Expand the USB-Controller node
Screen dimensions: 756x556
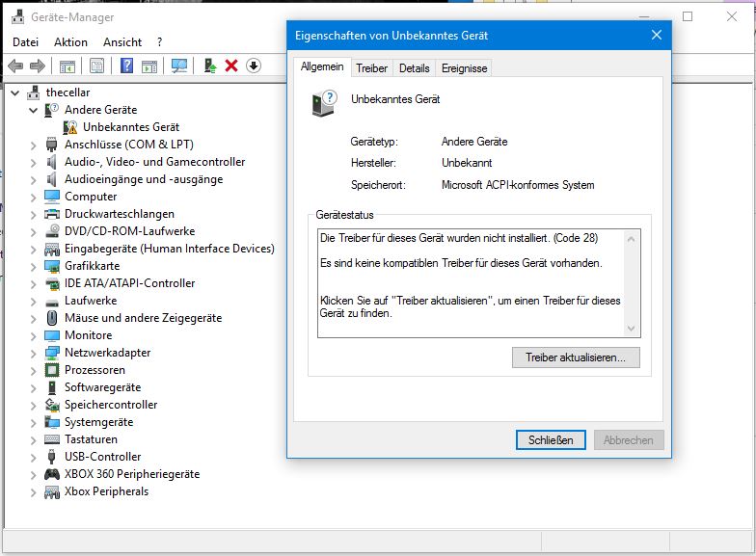pos(33,458)
